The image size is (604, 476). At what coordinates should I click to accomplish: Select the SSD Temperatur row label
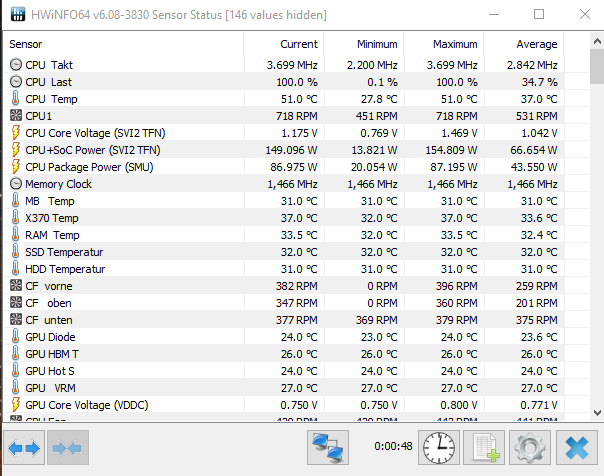(64, 252)
